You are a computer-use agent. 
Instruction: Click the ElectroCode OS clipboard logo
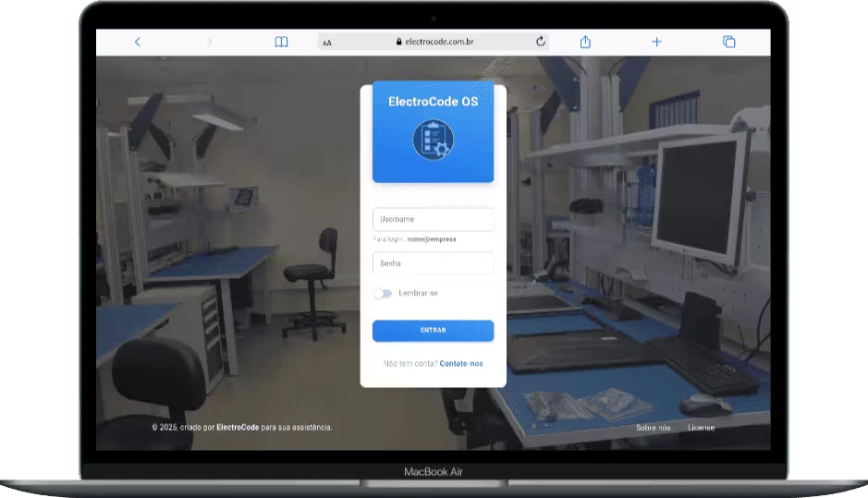[x=433, y=140]
